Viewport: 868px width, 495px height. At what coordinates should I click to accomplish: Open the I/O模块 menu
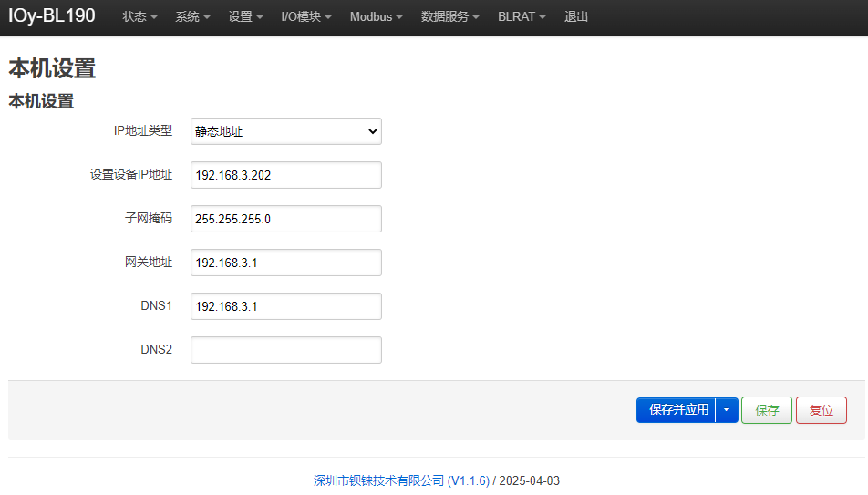pyautogui.click(x=306, y=16)
